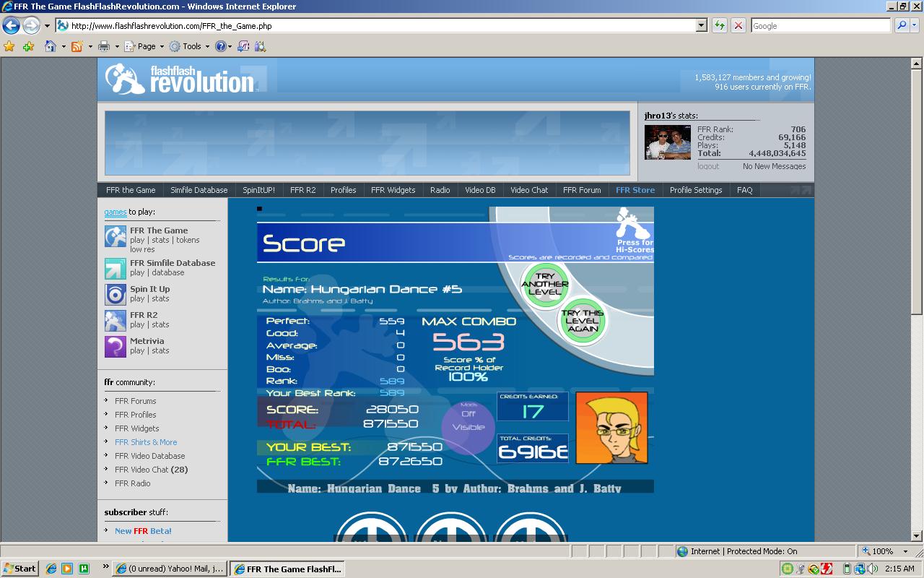Click the stats link under Metrivia
Screen dimensions: 924x578
(160, 350)
